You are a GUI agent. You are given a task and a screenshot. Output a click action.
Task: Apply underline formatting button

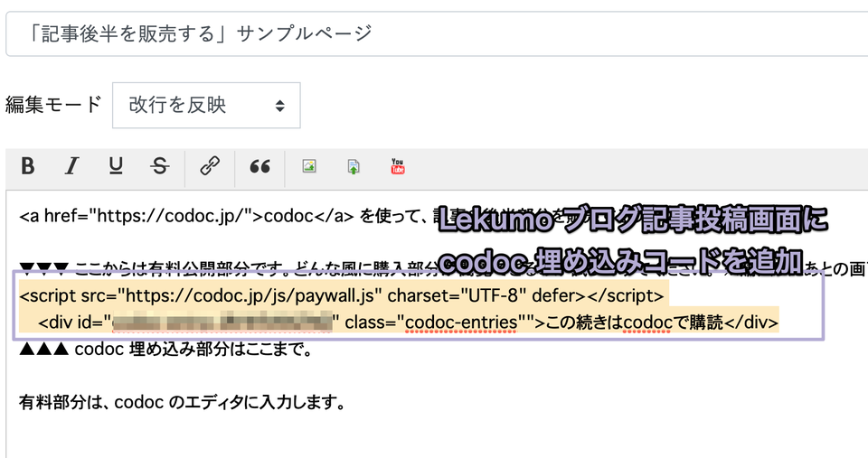(116, 166)
